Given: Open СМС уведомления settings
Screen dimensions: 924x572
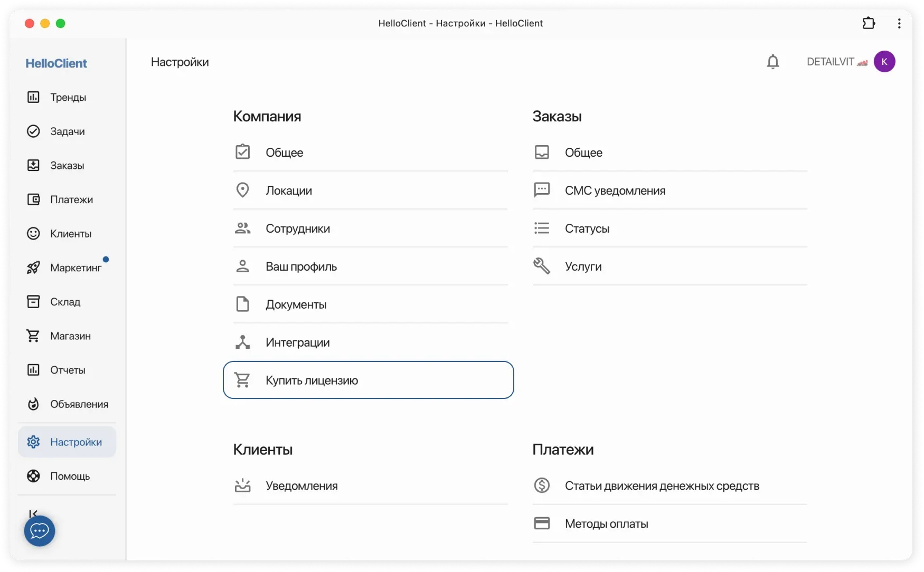Looking at the screenshot, I should tap(615, 190).
